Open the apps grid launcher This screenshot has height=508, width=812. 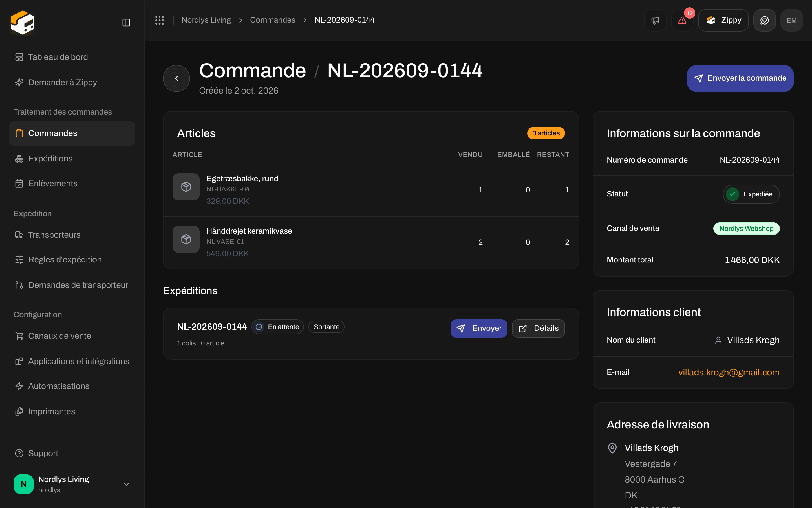[159, 20]
